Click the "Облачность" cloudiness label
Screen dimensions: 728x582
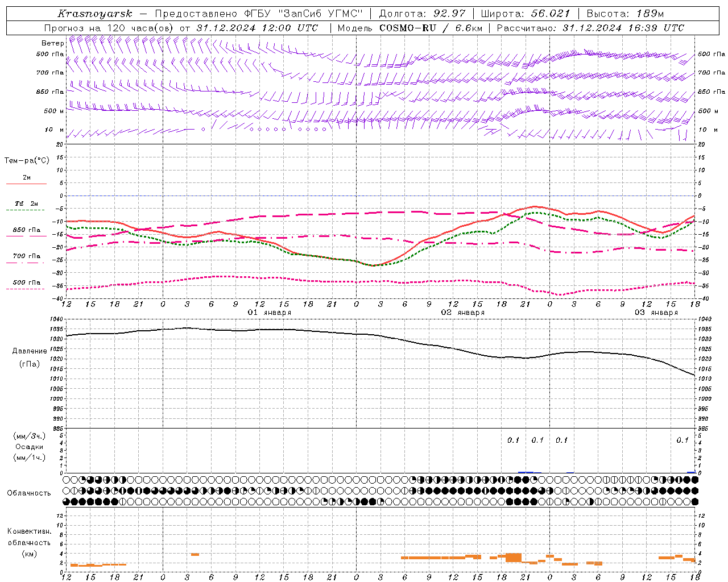[x=29, y=493]
